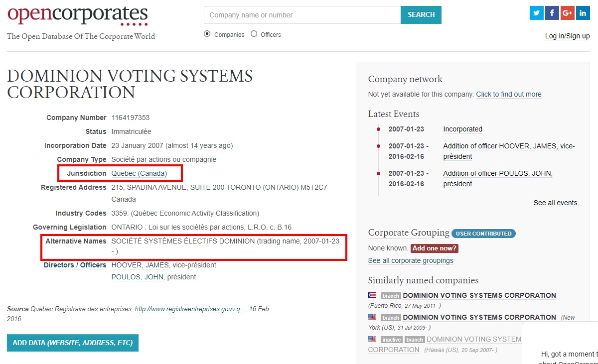
Task: Select the Companies radio button
Action: 207,34
